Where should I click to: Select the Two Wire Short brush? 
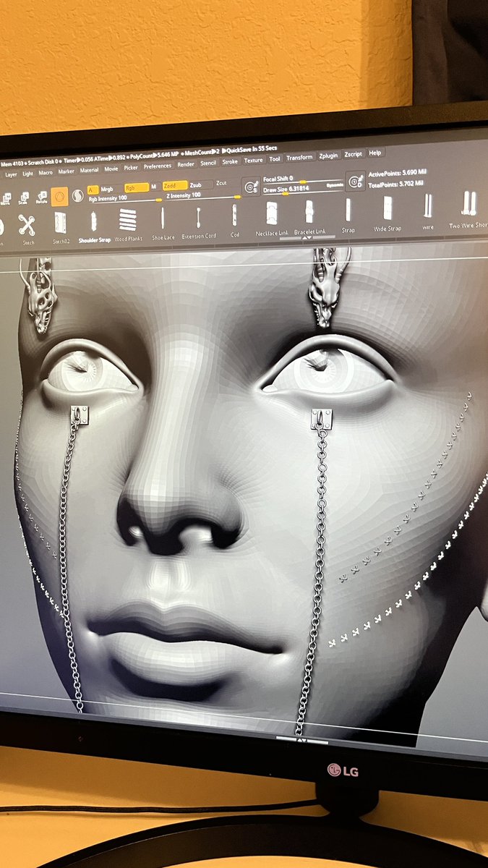click(468, 208)
